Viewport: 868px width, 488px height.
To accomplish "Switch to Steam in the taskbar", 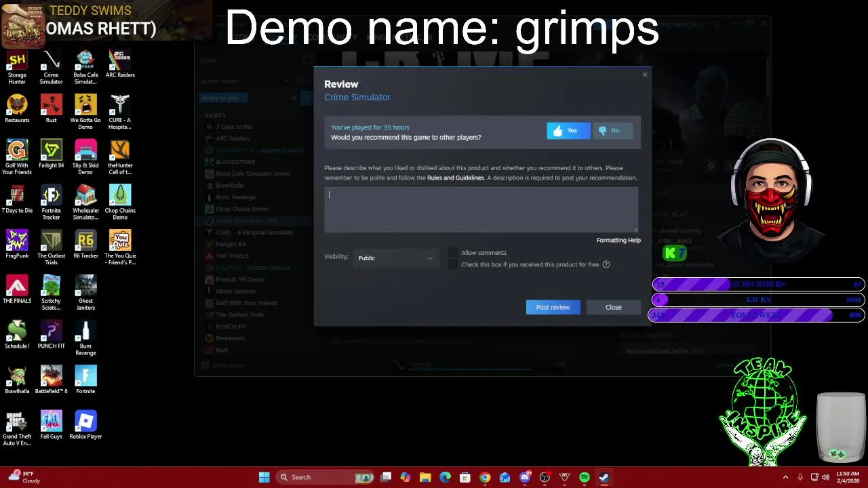I will coord(604,477).
